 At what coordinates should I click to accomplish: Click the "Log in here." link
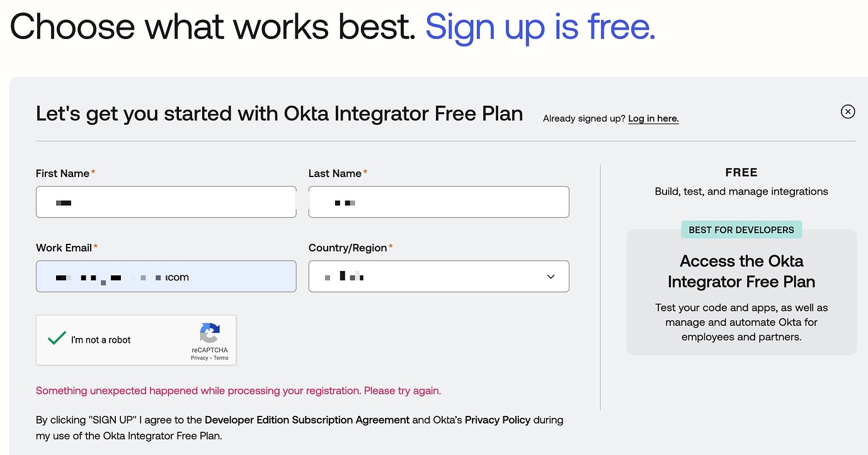click(x=653, y=118)
